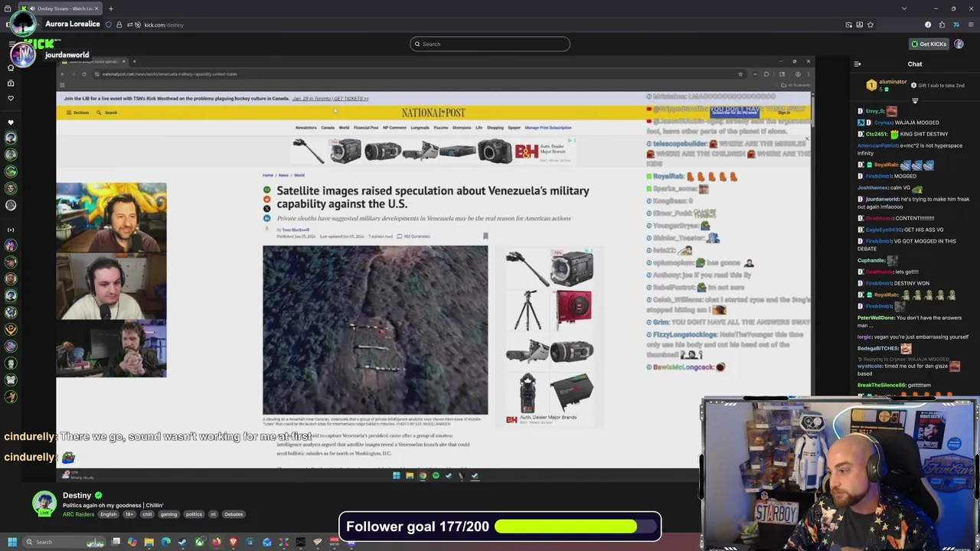Open aluminator top gifter in chat
This screenshot has width=980, height=551.
pyautogui.click(x=893, y=82)
